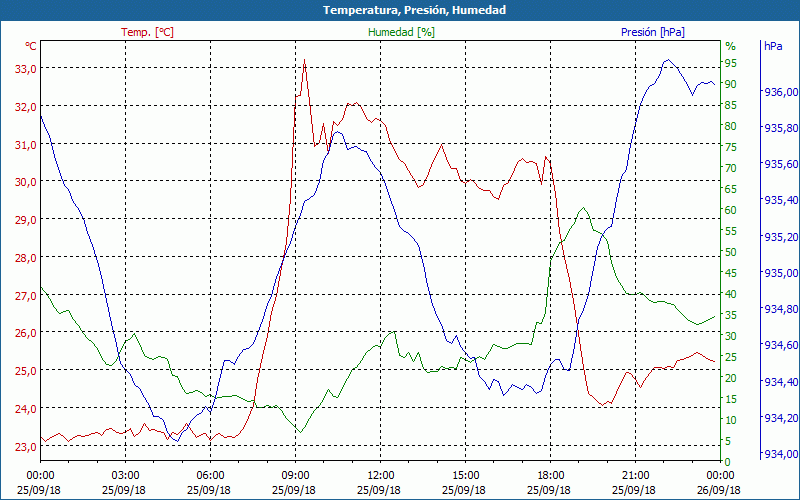Click the 934,60 pressure axis value
800x500 pixels.
779,345
